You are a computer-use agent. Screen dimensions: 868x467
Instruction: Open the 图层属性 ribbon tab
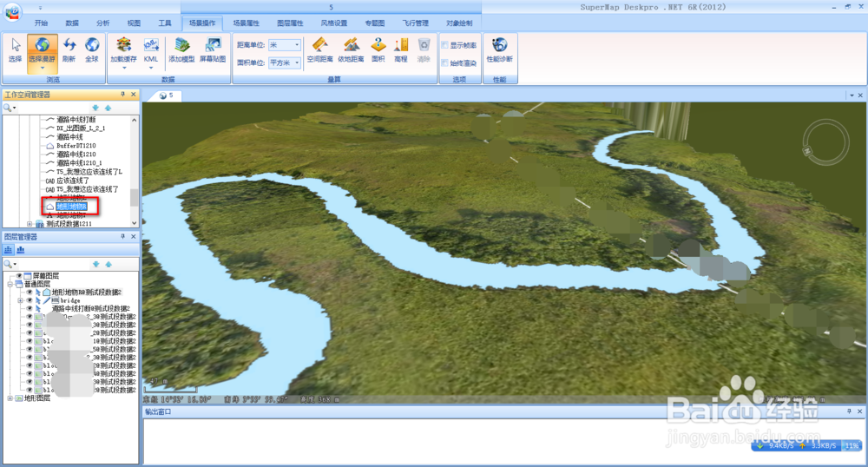click(290, 23)
